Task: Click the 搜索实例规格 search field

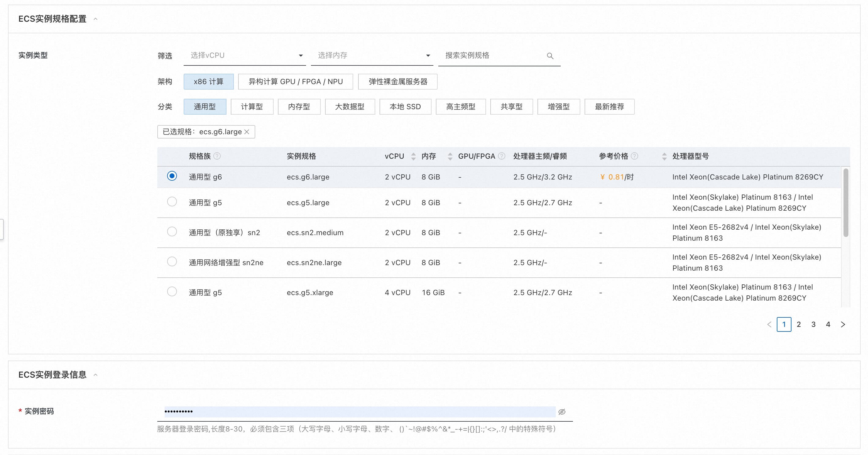Action: pyautogui.click(x=499, y=56)
